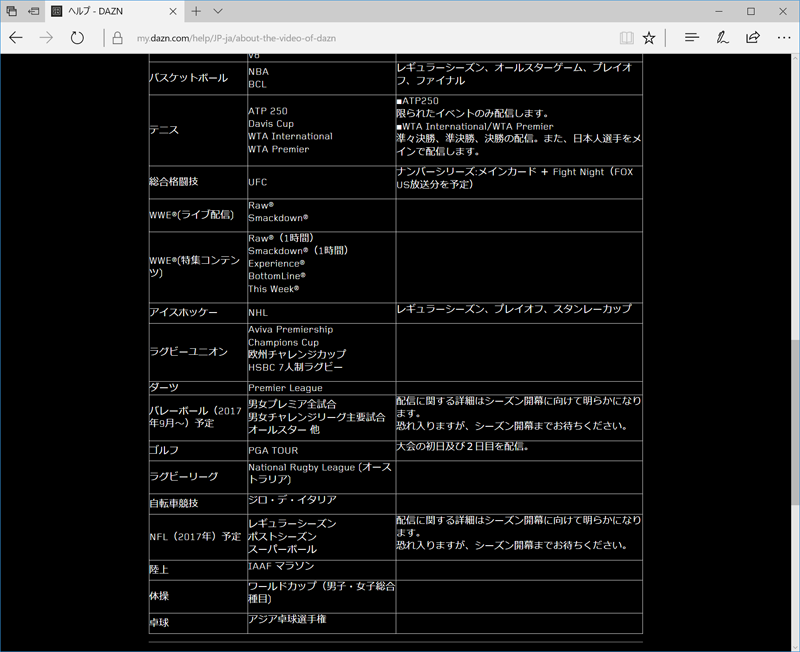This screenshot has width=800, height=652.
Task: Click アジア卓球選手権 cell
Action: 321,623
